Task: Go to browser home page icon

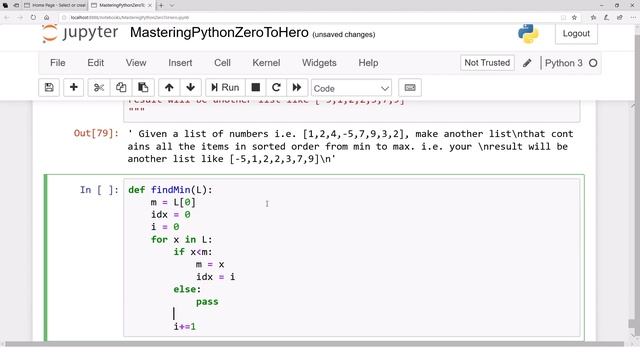Action: [47, 18]
